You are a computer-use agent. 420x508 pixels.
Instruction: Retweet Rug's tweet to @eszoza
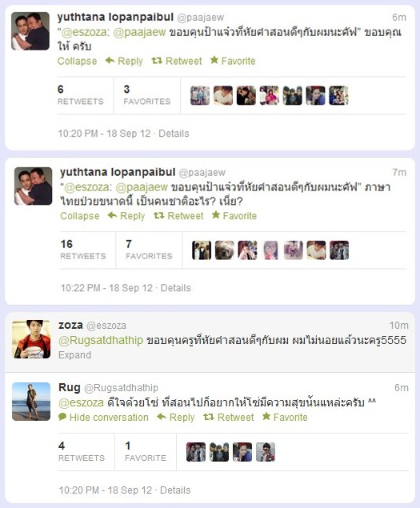[x=209, y=417]
